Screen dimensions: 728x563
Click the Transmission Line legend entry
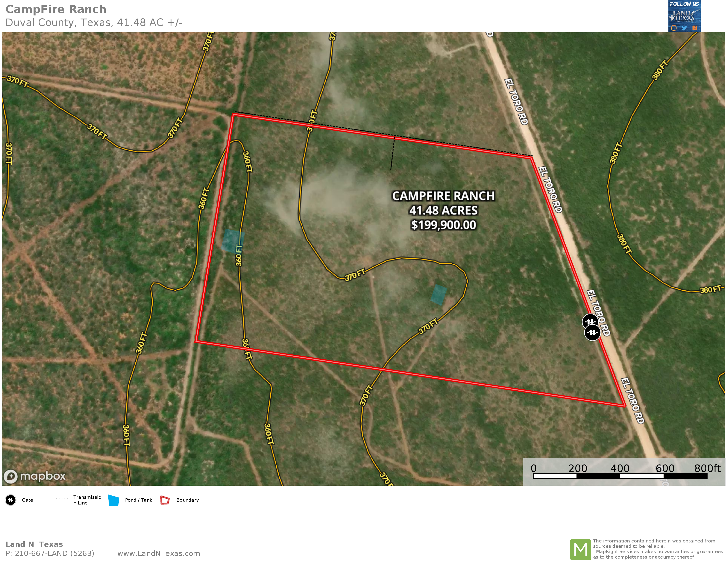click(79, 500)
